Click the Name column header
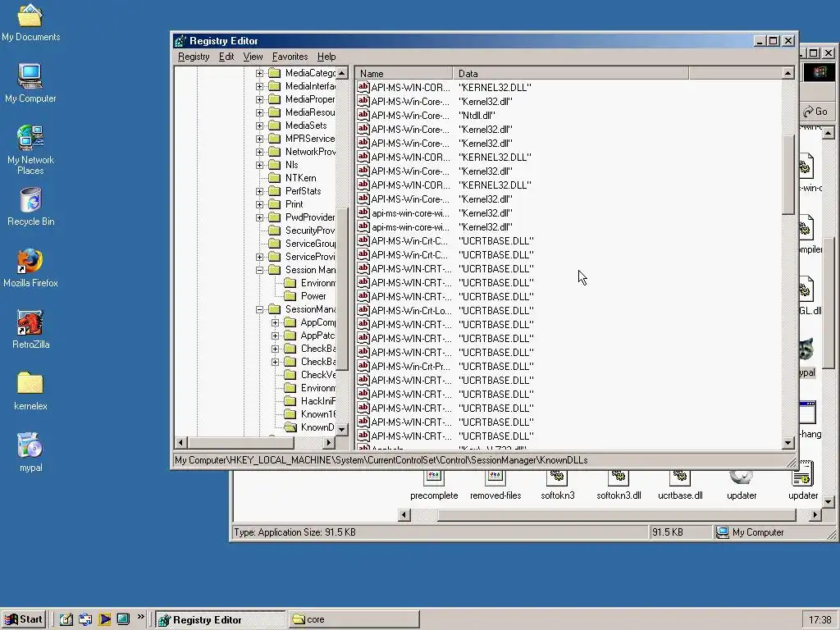The width and height of the screenshot is (840, 630). click(x=404, y=73)
